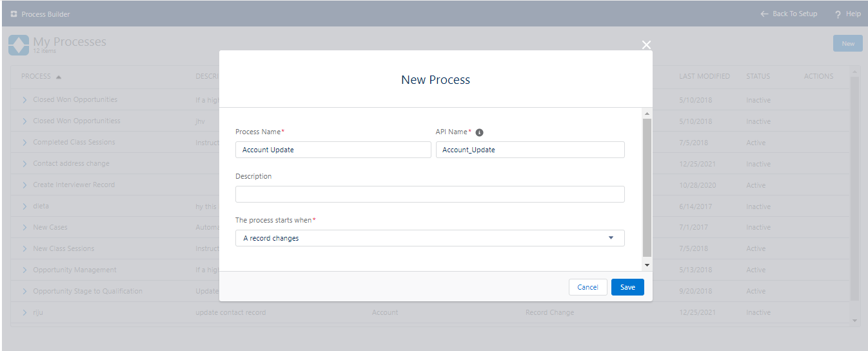Expand the Opportunity Stage to Qualification row
The height and width of the screenshot is (351, 868).
pos(25,292)
